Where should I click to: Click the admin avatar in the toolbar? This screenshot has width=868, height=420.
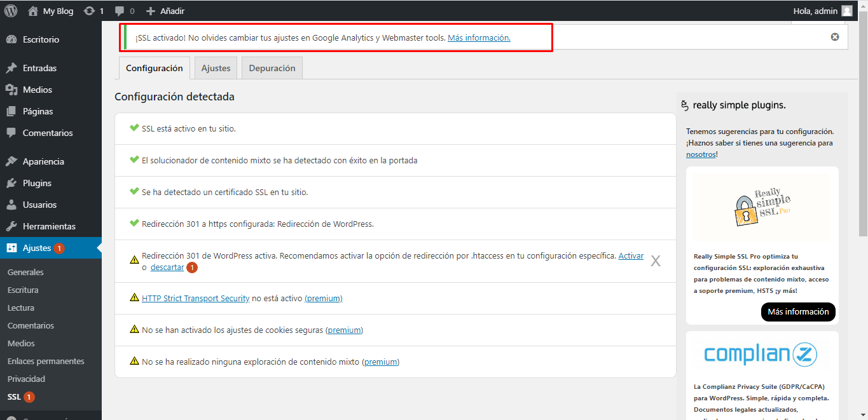(846, 10)
